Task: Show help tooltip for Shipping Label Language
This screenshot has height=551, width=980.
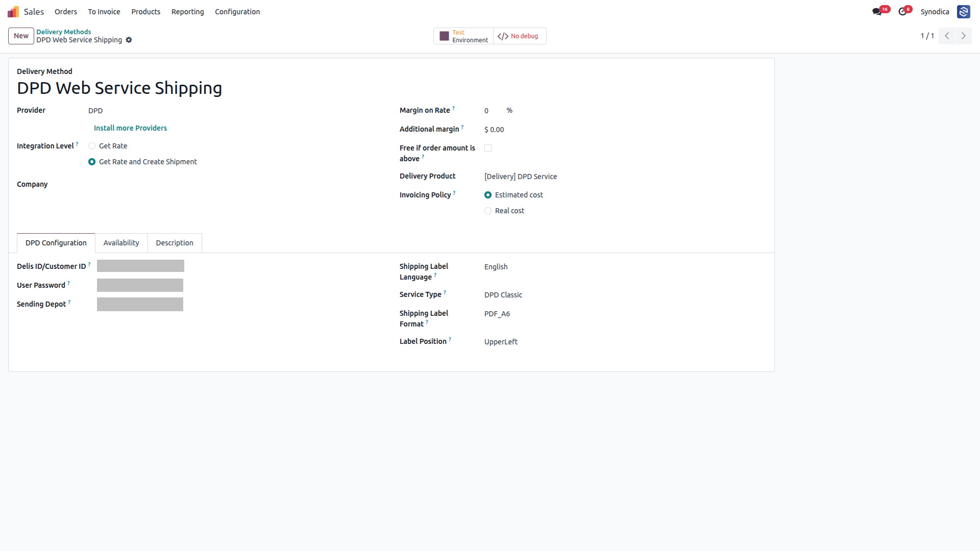Action: (x=435, y=275)
